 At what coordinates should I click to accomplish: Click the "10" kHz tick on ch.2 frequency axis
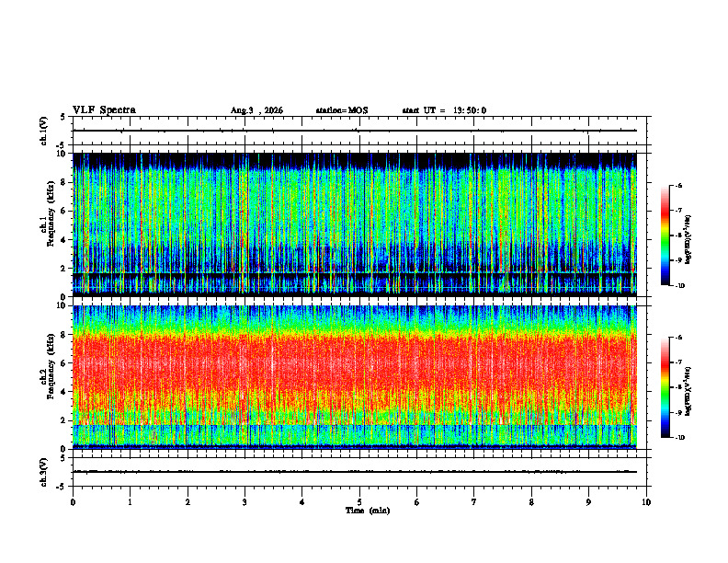(61, 305)
